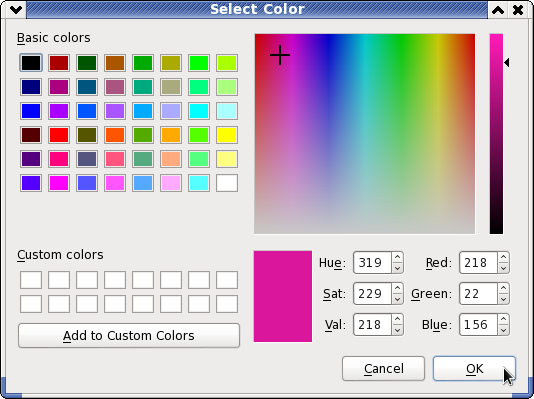
Task: Increase the Hue value with up arrow
Action: 397,257
